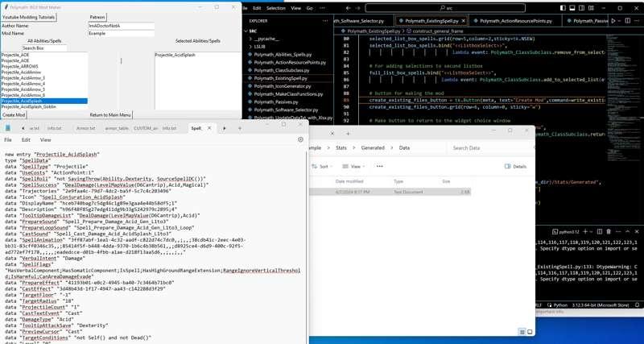The image size is (644, 344).
Task: Open Polymath_Abilities_Spells.py from Explorer
Action: 283,54
